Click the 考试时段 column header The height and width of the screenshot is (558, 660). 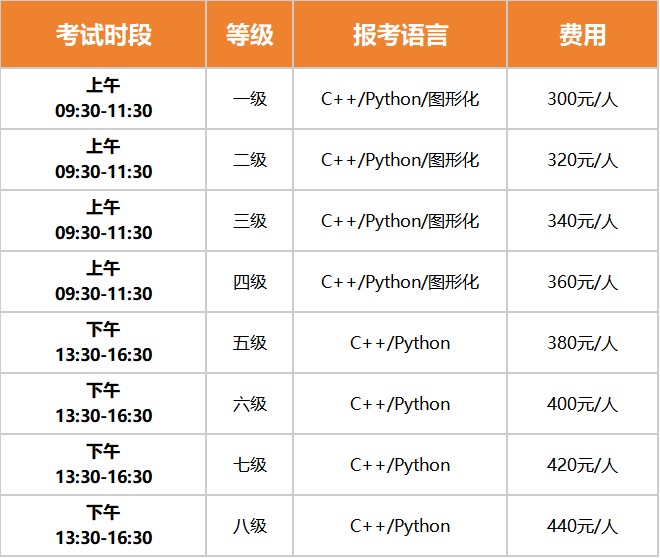104,34
